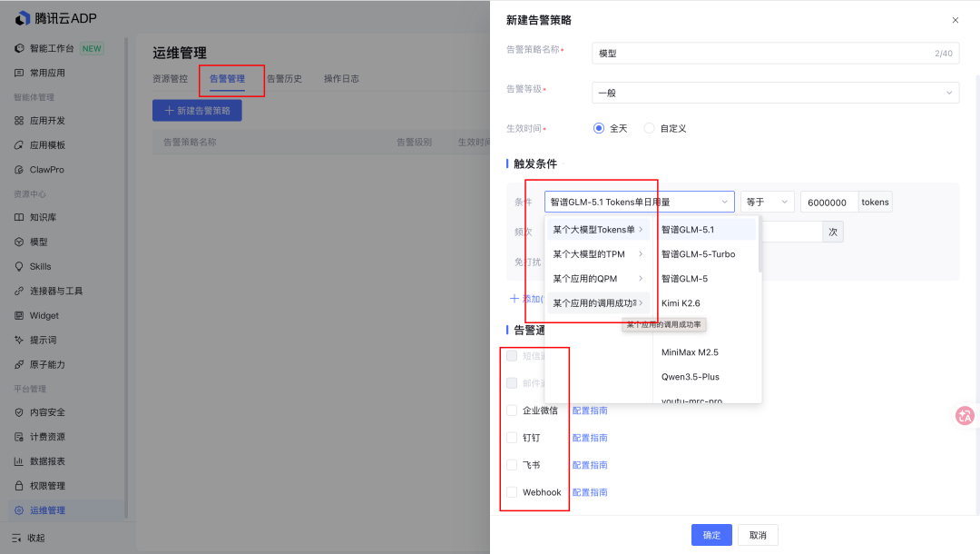The image size is (980, 554).
Task: Open 常用应用 sidebar icon
Action: (x=19, y=73)
